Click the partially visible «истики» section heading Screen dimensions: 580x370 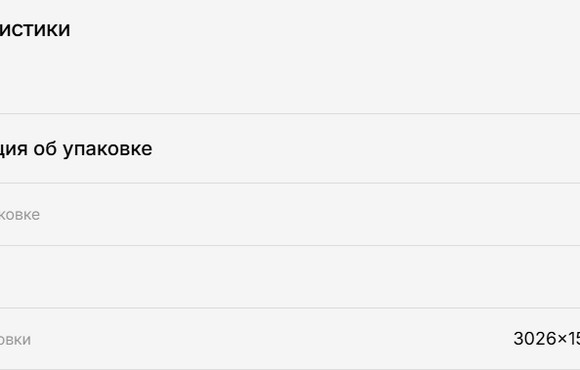pyautogui.click(x=35, y=29)
